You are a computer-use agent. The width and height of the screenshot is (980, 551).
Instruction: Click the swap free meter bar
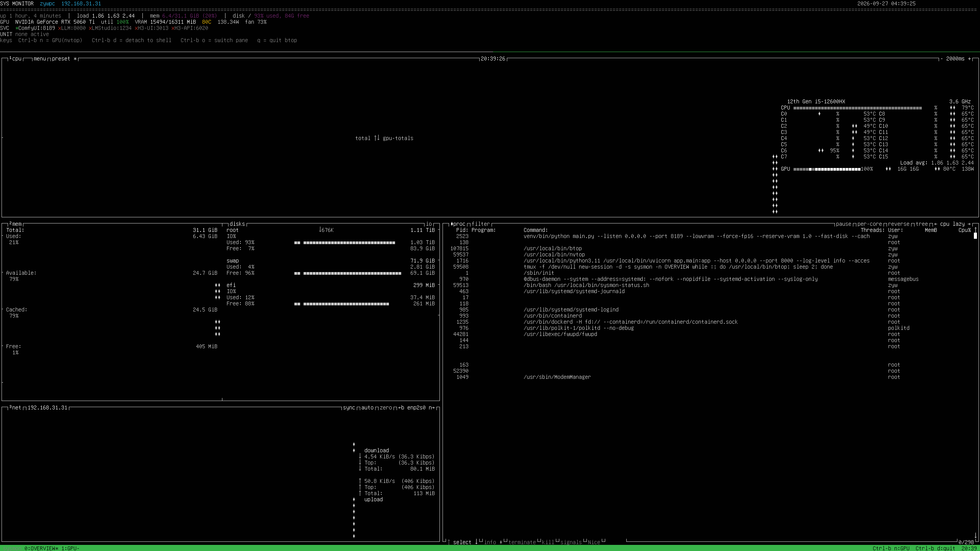(x=348, y=273)
